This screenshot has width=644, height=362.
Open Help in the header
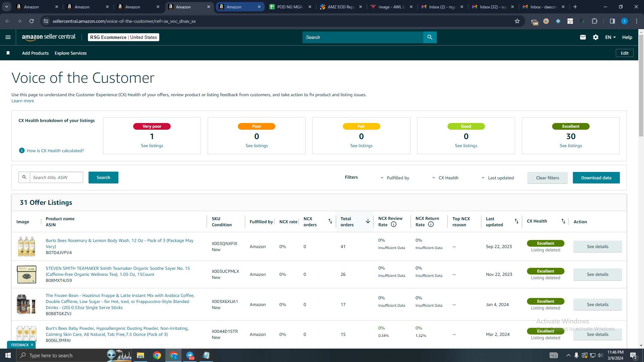click(x=627, y=37)
